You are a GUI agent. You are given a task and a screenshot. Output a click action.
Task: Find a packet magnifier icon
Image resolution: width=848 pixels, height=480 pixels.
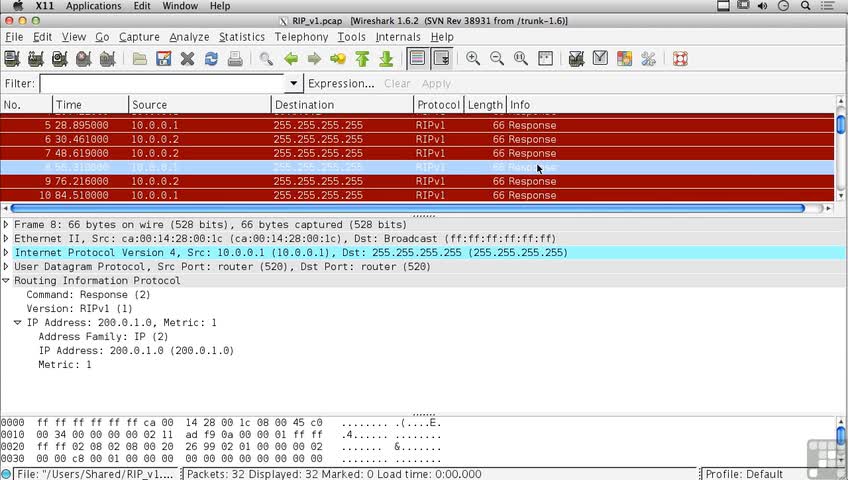pyautogui.click(x=266, y=58)
